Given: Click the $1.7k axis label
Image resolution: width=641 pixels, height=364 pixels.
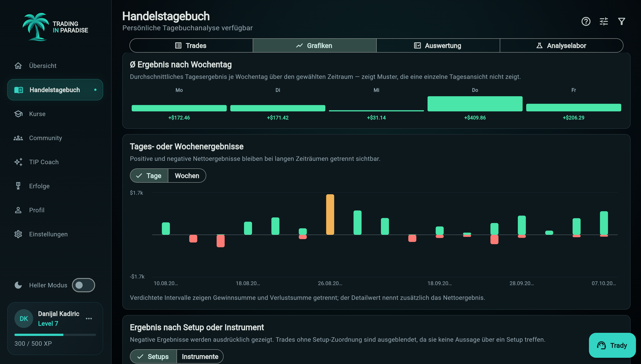Looking at the screenshot, I should coord(137,193).
